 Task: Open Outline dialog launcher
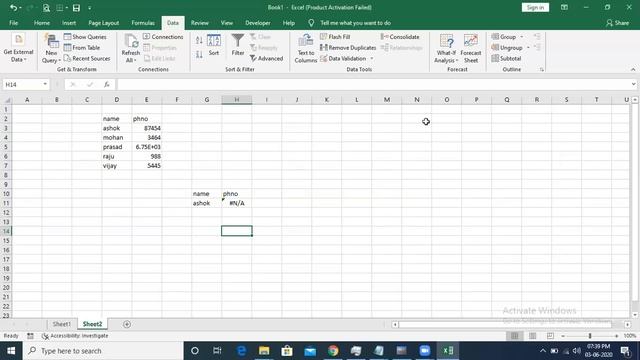542,70
